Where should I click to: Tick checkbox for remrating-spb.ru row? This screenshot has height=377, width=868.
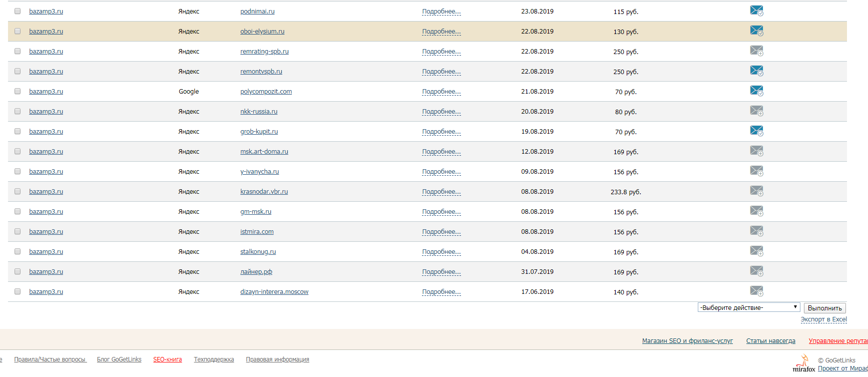18,51
